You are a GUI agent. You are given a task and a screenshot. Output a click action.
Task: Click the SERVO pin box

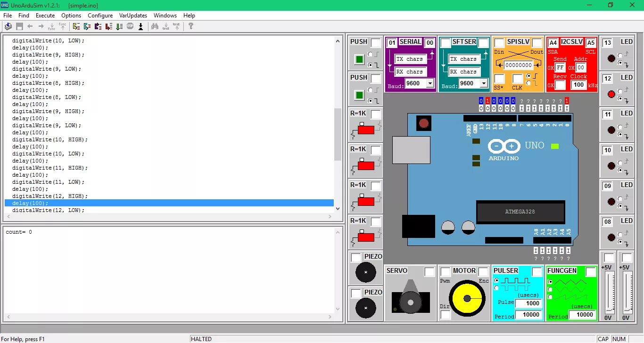(x=429, y=272)
